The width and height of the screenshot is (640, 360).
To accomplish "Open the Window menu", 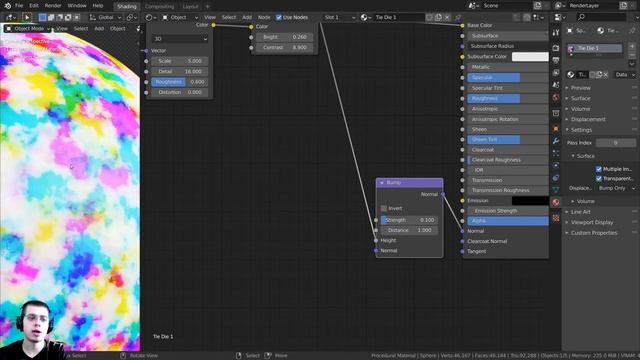I will (x=77, y=6).
